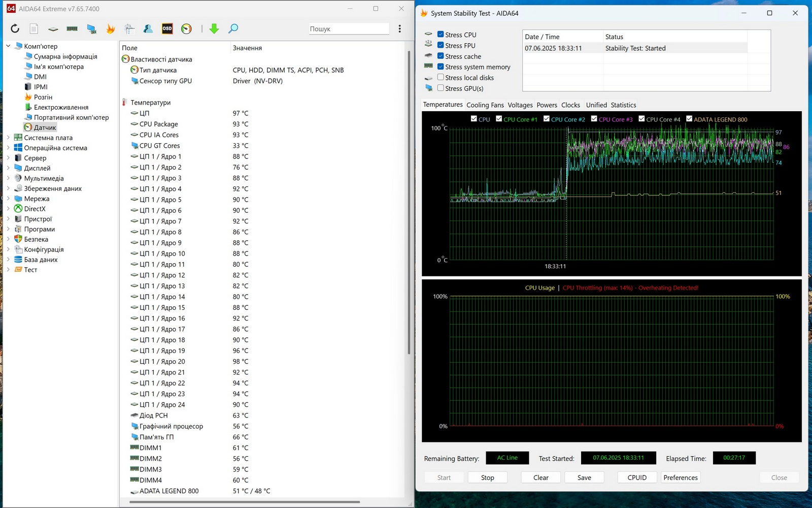Click the Безпека shield icon in tree
The image size is (812, 508).
pyautogui.click(x=18, y=239)
